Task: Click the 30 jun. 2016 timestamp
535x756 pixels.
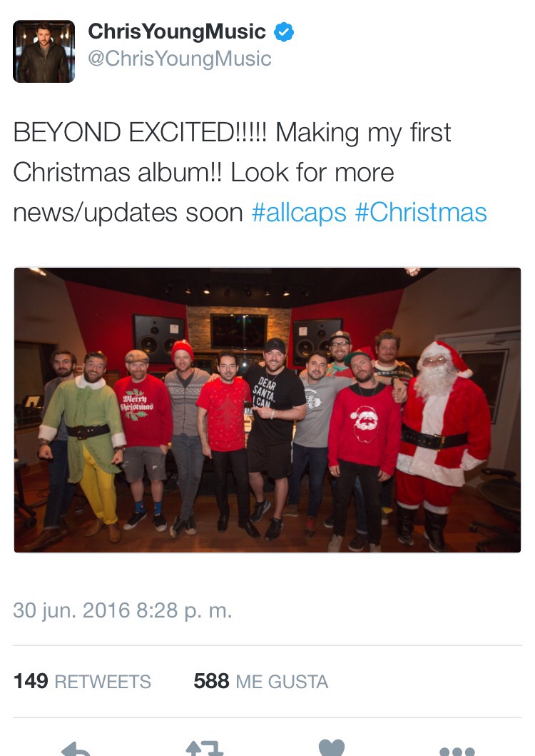Action: point(123,610)
